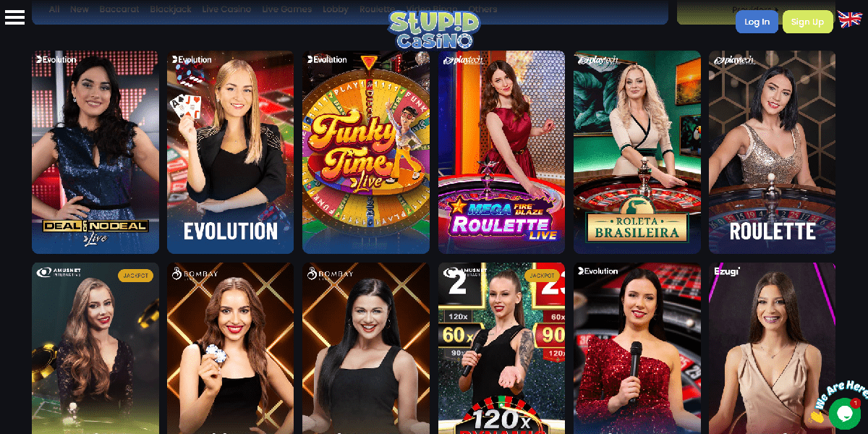This screenshot has height=434, width=868.
Task: Open the UK flag language selector
Action: pos(849,20)
